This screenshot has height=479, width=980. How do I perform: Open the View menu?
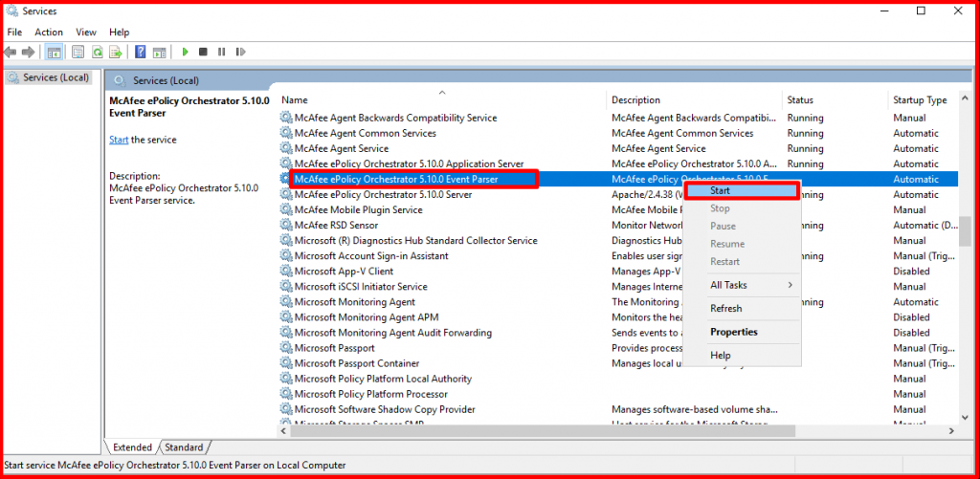click(x=86, y=32)
